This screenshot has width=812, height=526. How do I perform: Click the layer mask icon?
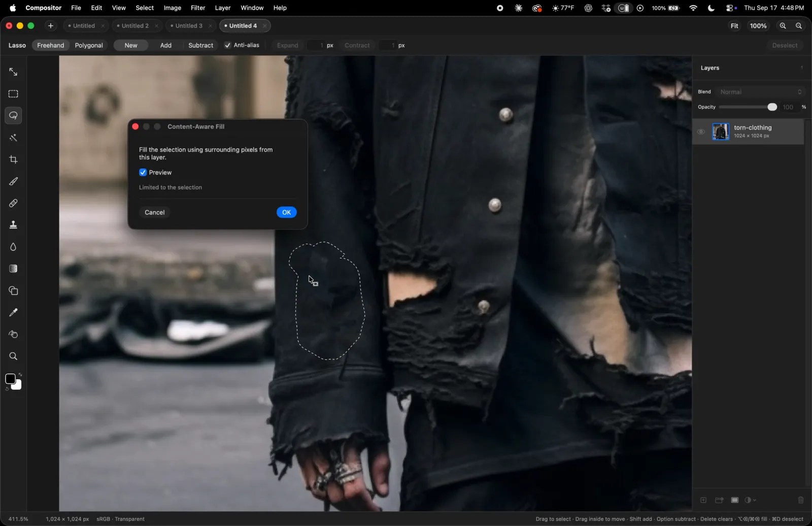(x=734, y=500)
